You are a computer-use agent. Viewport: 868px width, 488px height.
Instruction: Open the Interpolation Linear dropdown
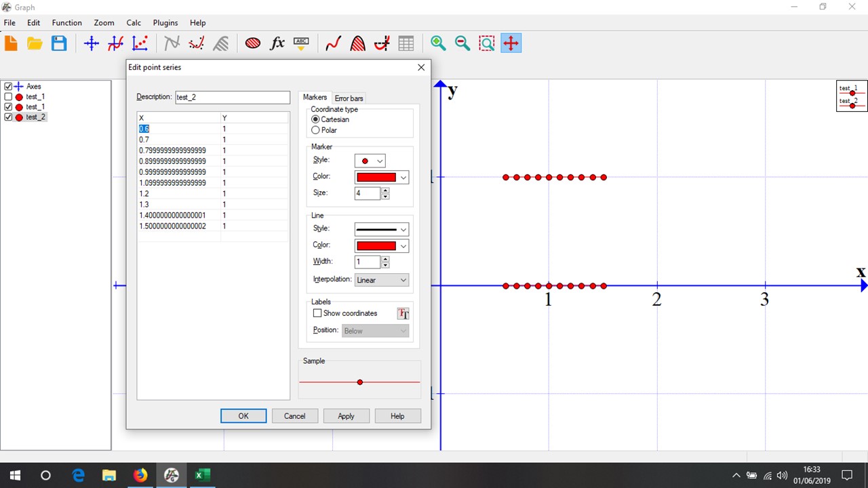[x=382, y=279]
